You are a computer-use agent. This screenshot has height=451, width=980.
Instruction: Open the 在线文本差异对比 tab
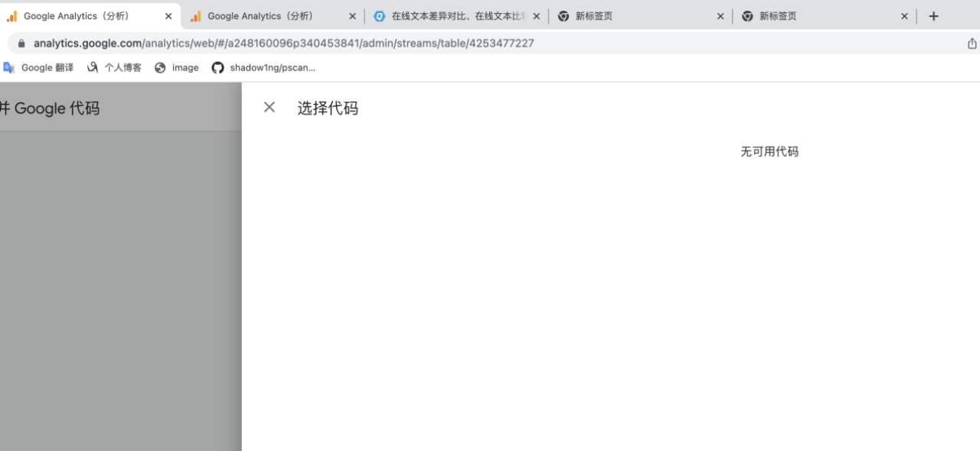458,15
